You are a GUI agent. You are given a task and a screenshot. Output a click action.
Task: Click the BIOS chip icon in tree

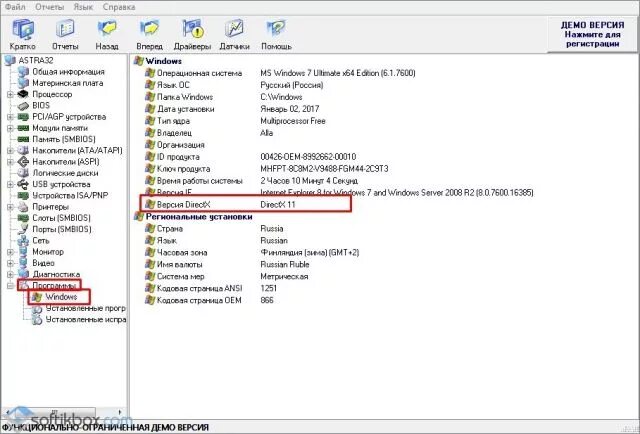23,106
